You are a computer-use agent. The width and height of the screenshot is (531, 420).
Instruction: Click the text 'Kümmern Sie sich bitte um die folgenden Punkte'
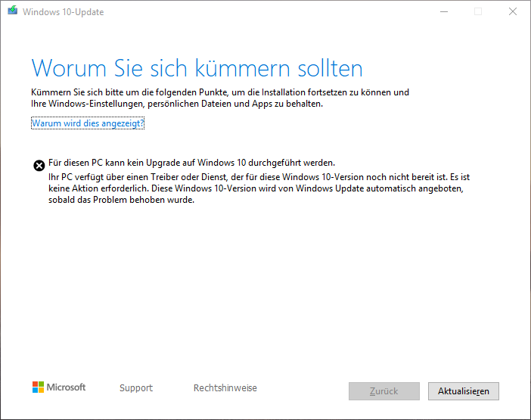129,92
